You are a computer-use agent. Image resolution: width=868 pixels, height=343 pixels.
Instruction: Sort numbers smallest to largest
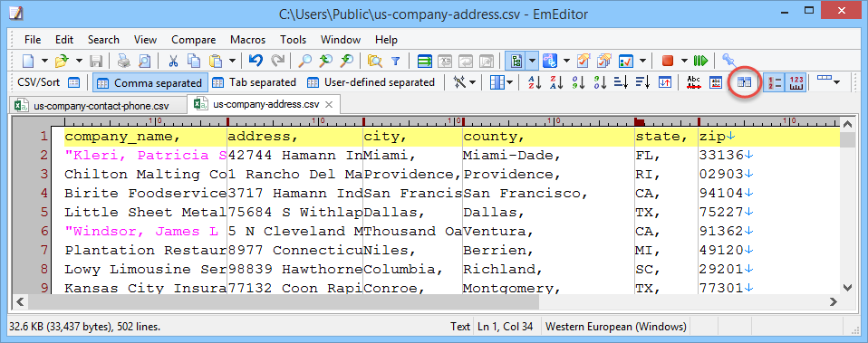578,82
